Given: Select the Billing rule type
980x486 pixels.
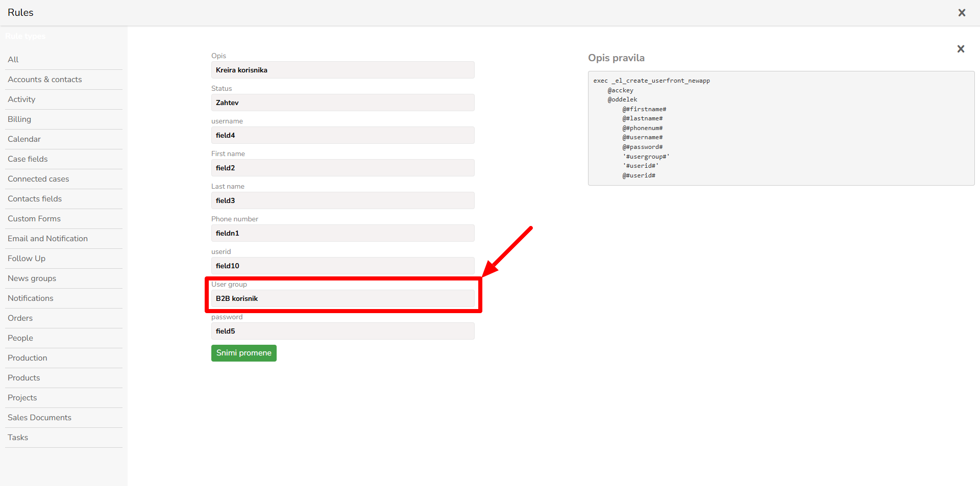Looking at the screenshot, I should tap(19, 119).
